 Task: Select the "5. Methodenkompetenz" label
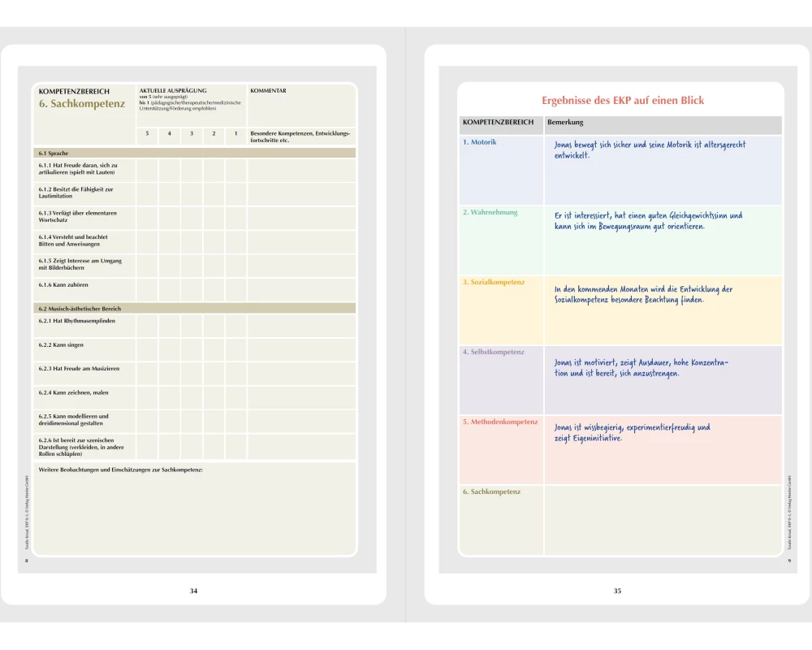[x=500, y=422]
